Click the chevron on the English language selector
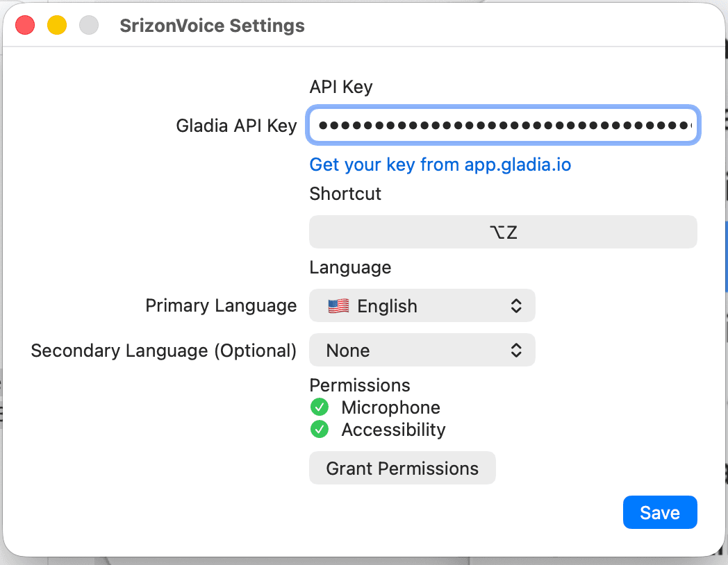 (x=516, y=305)
